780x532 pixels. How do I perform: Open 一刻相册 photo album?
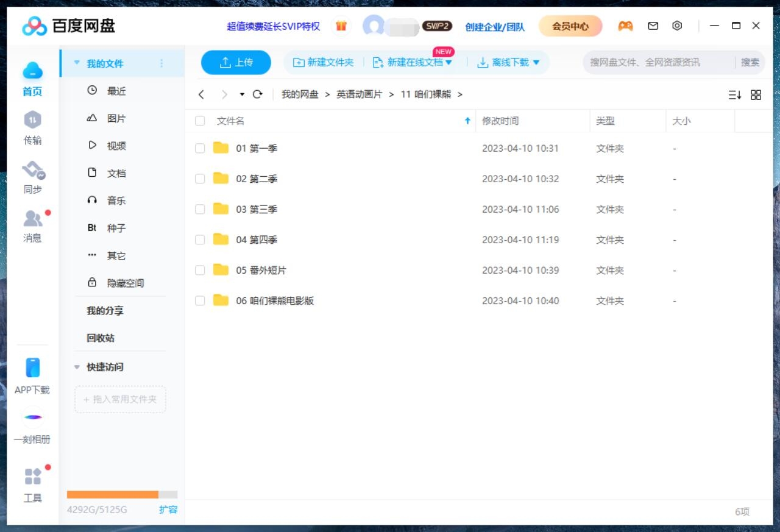[x=32, y=427]
